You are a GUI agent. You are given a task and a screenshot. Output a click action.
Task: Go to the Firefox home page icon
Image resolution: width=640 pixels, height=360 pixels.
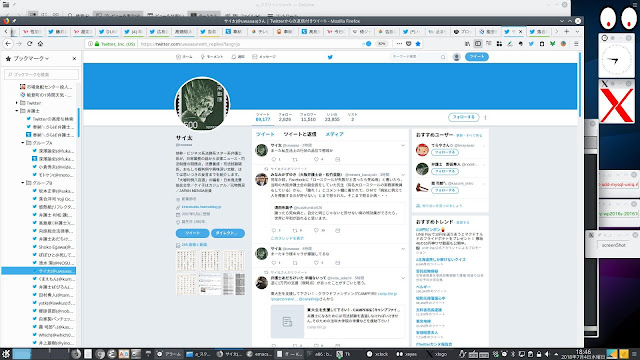click(40, 44)
